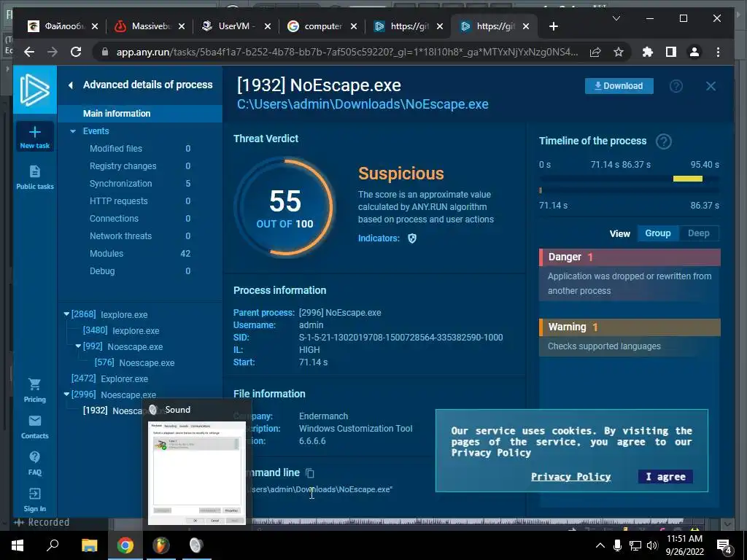Screen dimensions: 747x560
Task: Expand the Warning indicator group
Action: coord(630,327)
